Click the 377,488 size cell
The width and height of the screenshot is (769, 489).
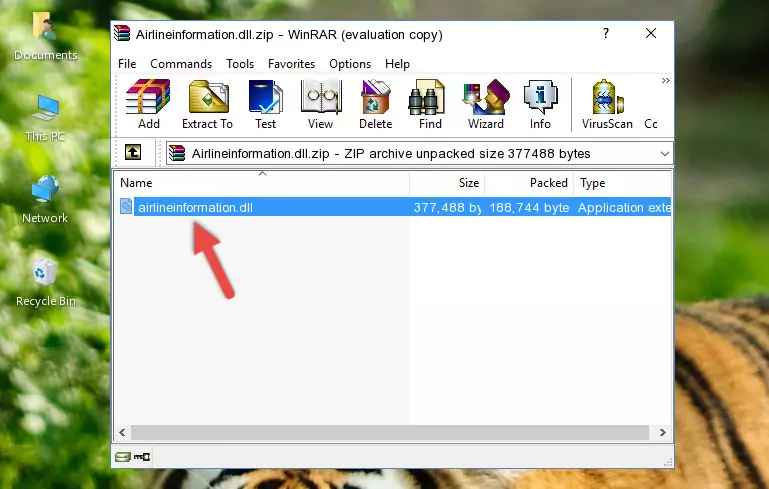pyautogui.click(x=447, y=207)
